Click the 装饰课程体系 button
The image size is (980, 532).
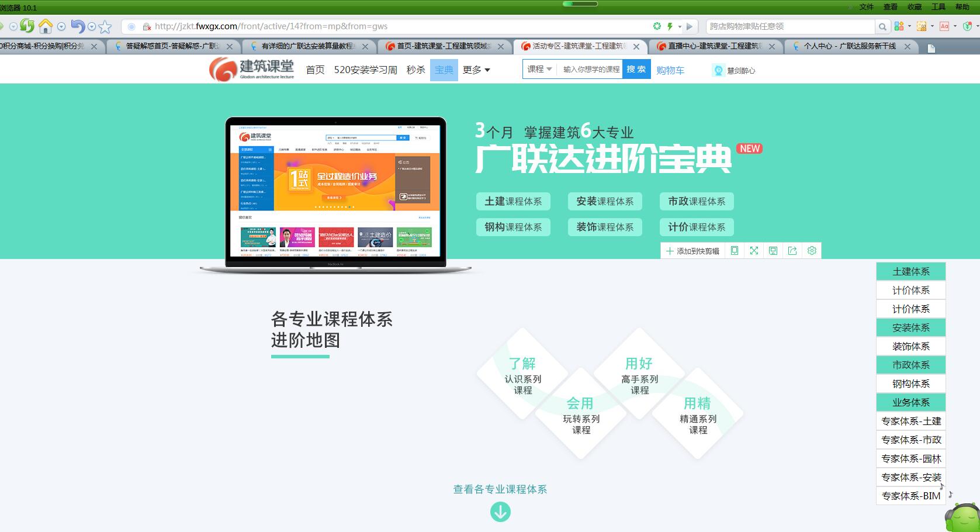(x=605, y=227)
